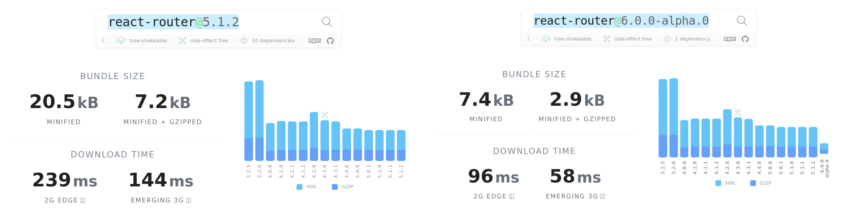The width and height of the screenshot is (868, 215).
Task: Click the 'side-effect free' label for react-router@6.0.0-alpha.0
Action: tap(633, 39)
